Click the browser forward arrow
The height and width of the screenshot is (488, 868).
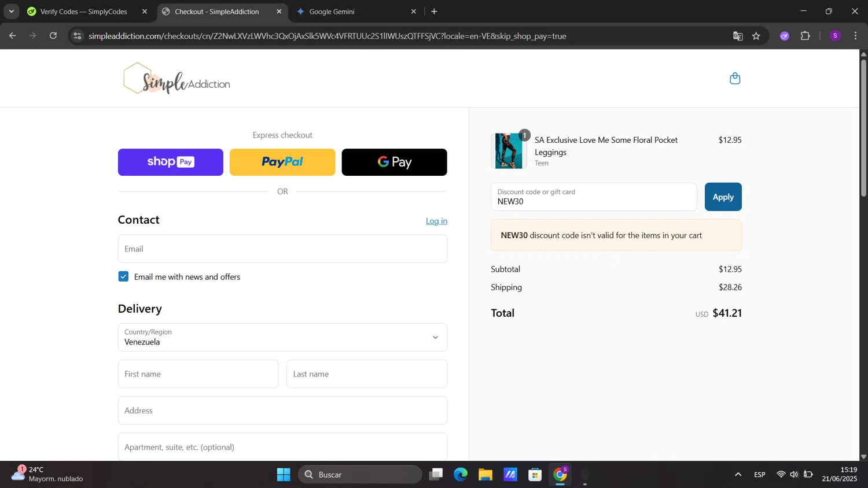click(x=33, y=36)
